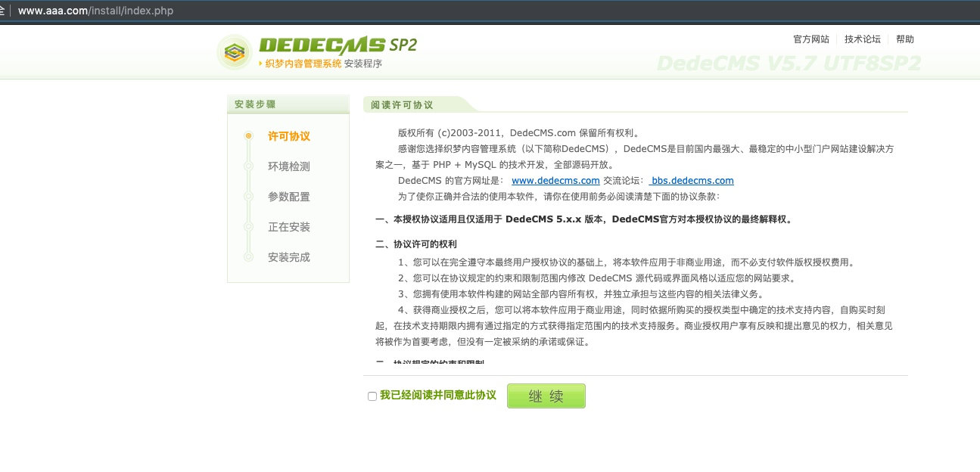Select the 正在安装 install step

click(x=289, y=227)
